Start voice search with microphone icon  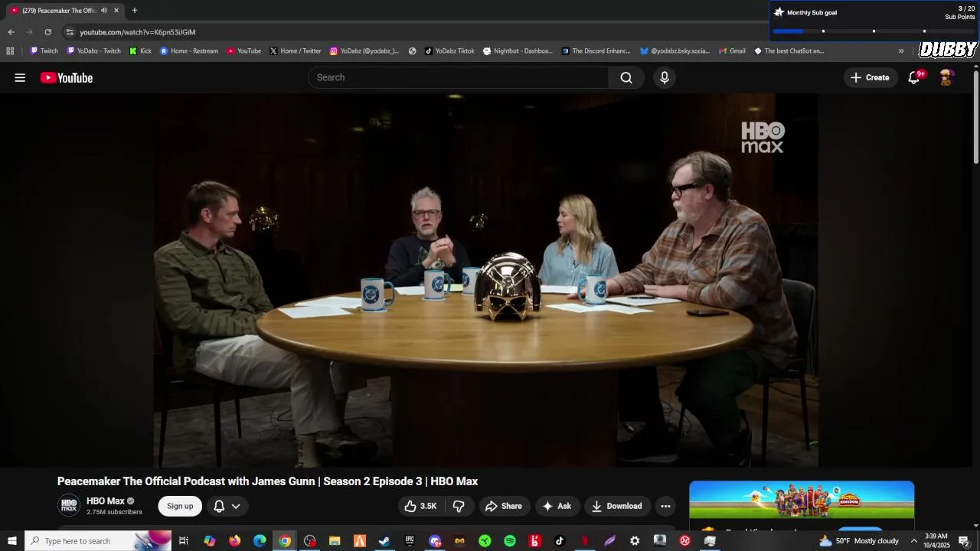pos(665,77)
